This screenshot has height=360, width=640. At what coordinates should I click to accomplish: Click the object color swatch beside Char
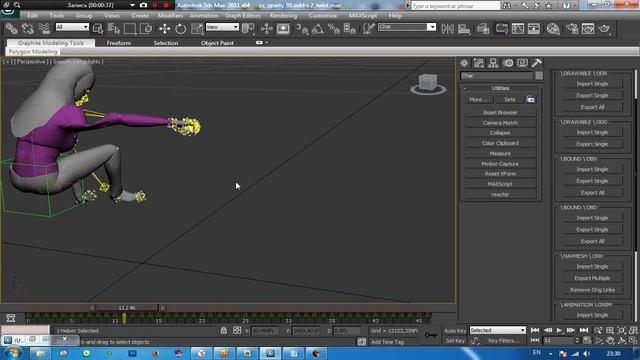click(539, 76)
